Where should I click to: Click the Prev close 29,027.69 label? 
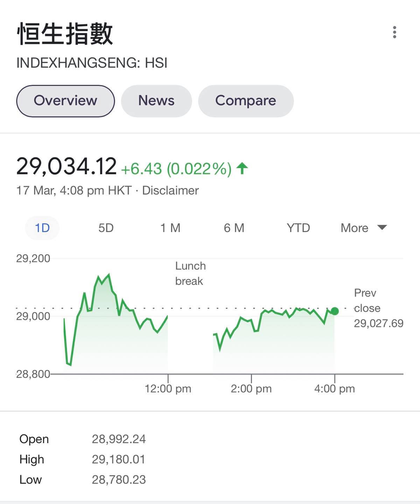click(x=379, y=308)
